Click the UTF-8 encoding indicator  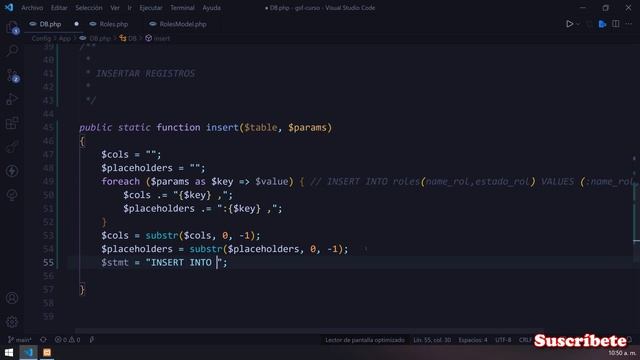(x=503, y=340)
